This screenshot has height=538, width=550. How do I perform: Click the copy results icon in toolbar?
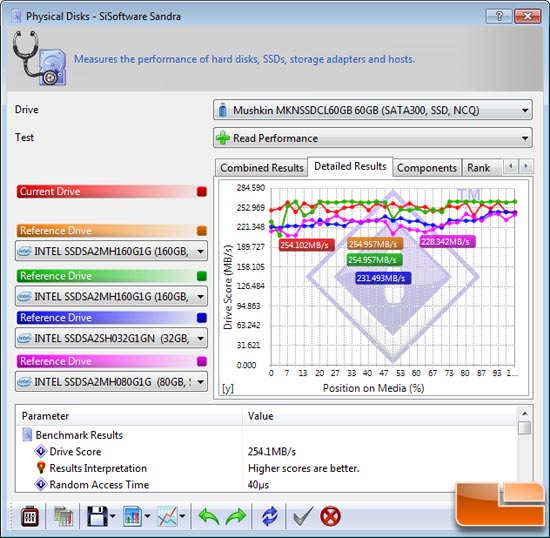click(x=63, y=516)
